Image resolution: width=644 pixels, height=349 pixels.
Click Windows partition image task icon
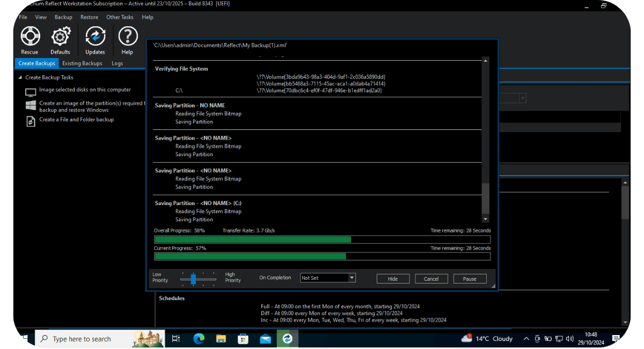point(31,106)
